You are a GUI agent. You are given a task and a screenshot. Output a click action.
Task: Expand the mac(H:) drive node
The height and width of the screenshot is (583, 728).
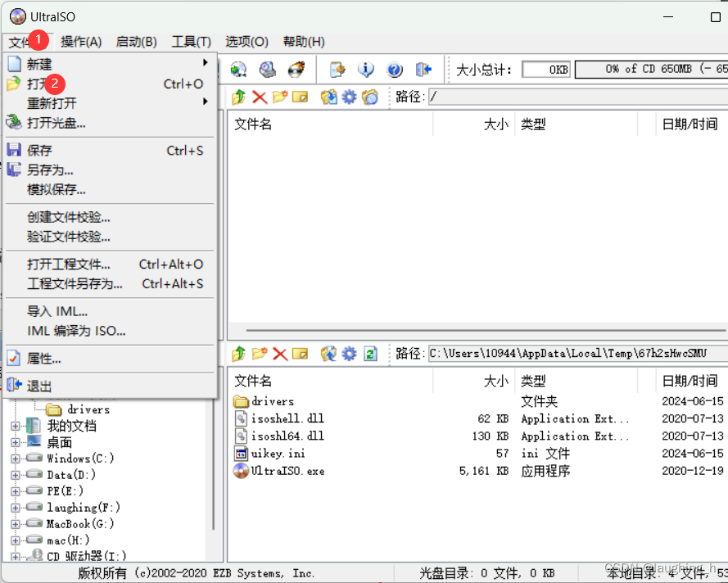tap(16, 540)
